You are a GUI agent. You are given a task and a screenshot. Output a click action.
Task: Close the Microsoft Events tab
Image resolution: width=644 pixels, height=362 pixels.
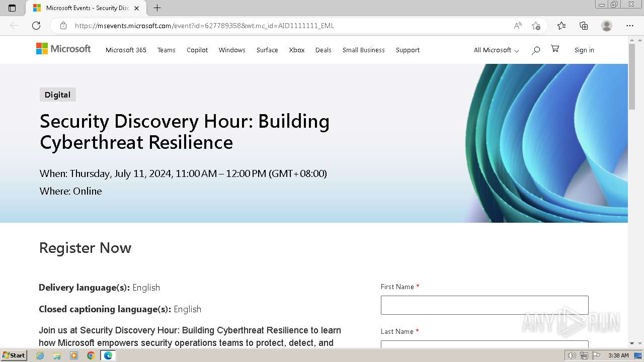tap(136, 8)
